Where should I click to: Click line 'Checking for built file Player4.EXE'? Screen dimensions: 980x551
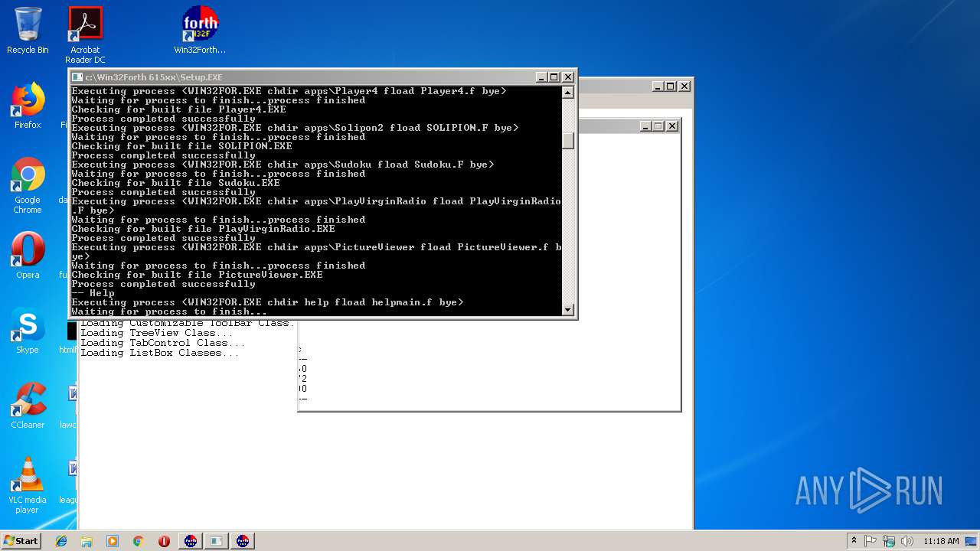[178, 109]
